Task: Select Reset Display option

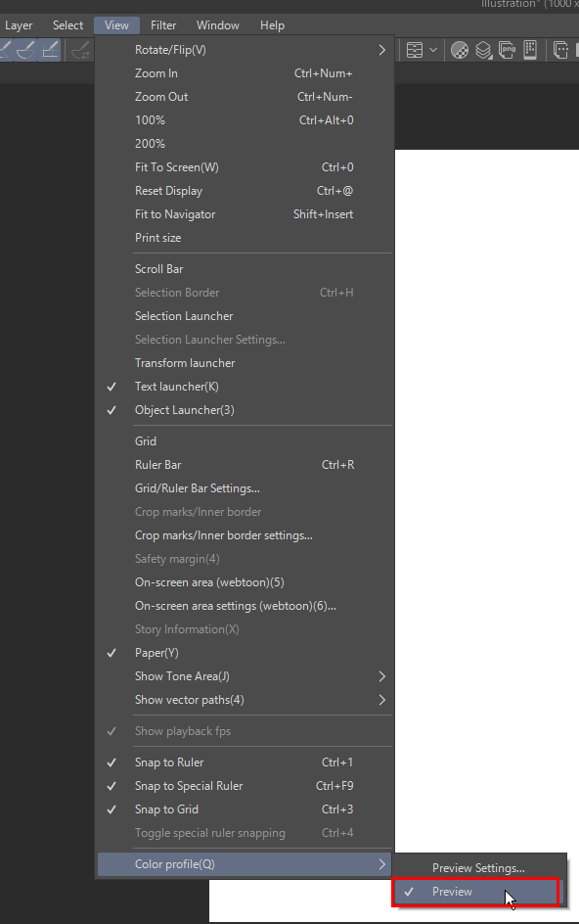Action: [245, 191]
